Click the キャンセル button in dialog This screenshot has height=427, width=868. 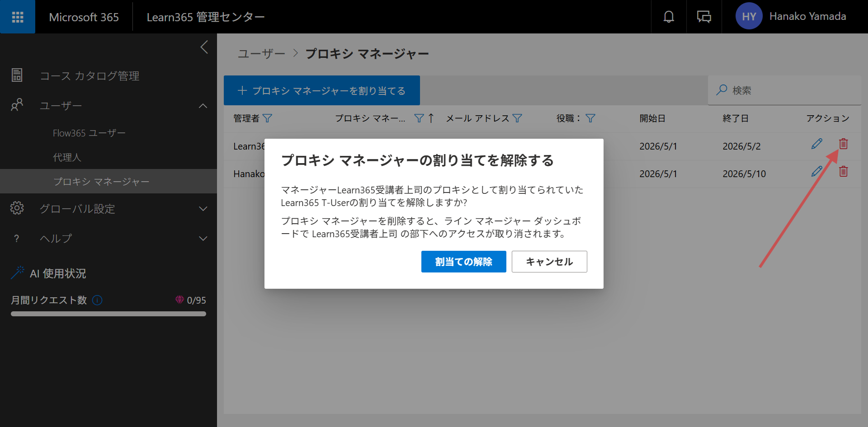pyautogui.click(x=549, y=262)
